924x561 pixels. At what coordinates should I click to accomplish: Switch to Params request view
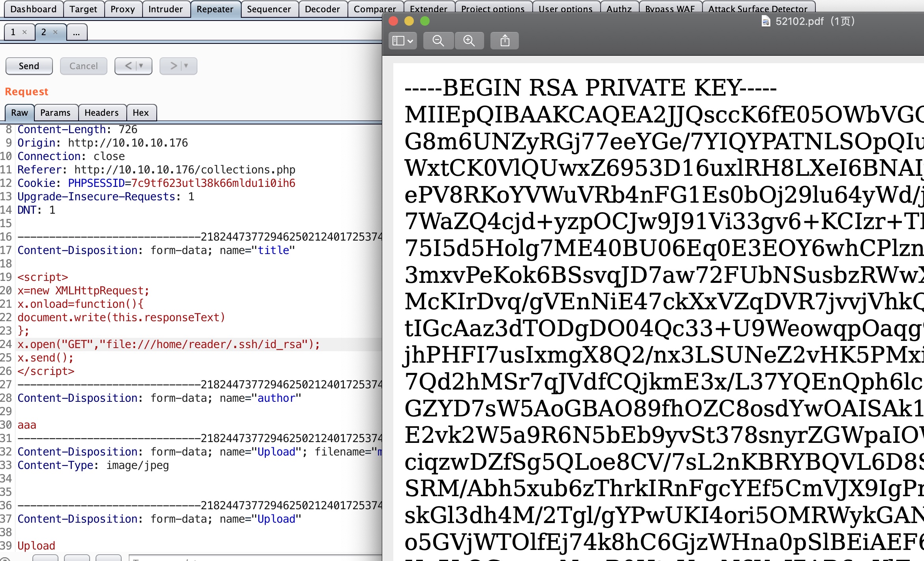point(55,113)
